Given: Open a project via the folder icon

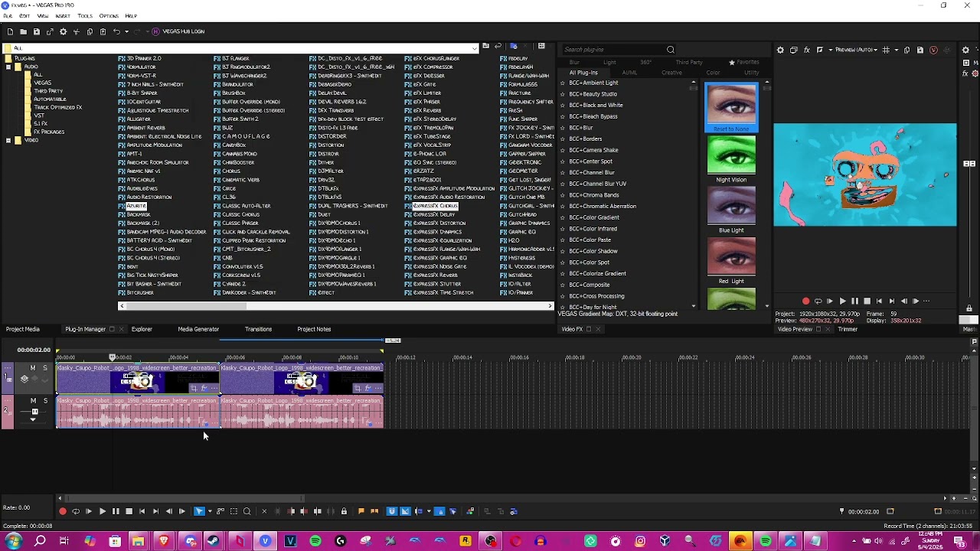Looking at the screenshot, I should [x=23, y=31].
